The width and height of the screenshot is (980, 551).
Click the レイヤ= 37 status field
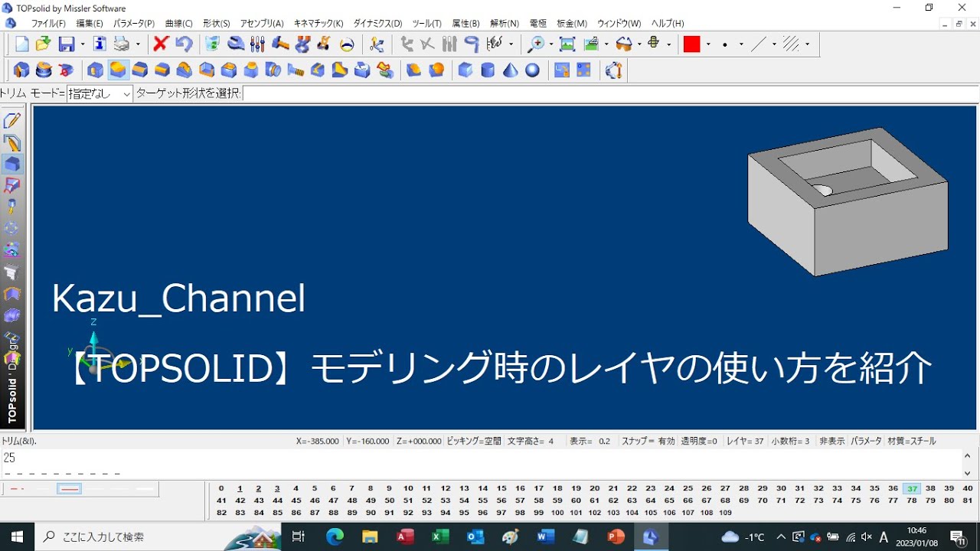[745, 441]
